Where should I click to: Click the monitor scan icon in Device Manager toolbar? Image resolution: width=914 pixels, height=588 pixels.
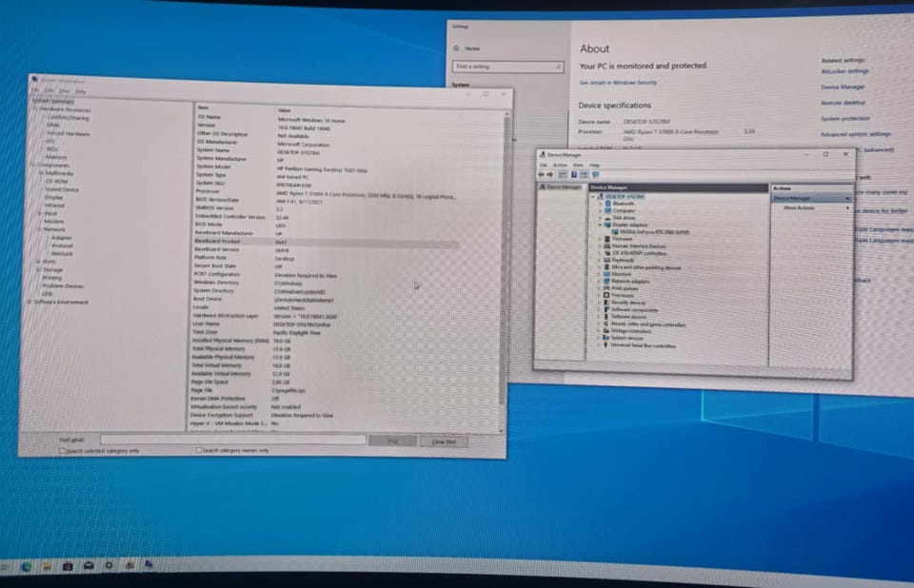click(595, 175)
